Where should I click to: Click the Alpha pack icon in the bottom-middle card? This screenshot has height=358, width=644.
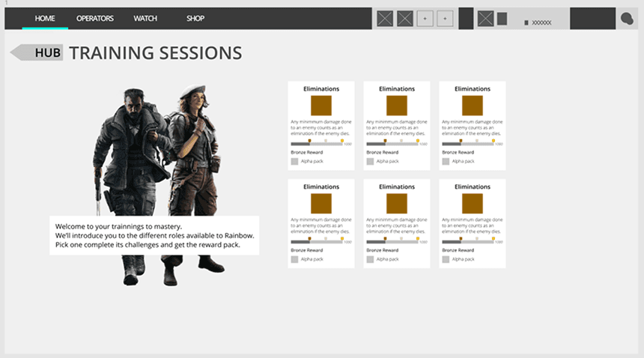370,259
